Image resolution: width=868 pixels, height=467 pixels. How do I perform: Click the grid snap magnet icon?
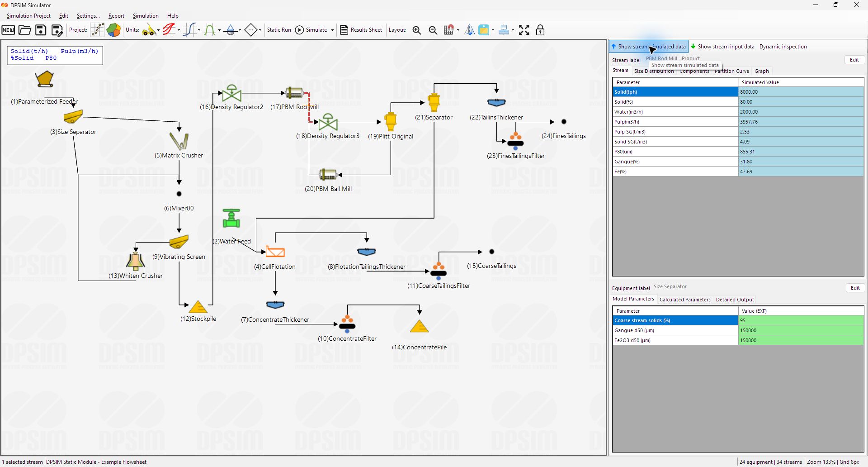(448, 30)
